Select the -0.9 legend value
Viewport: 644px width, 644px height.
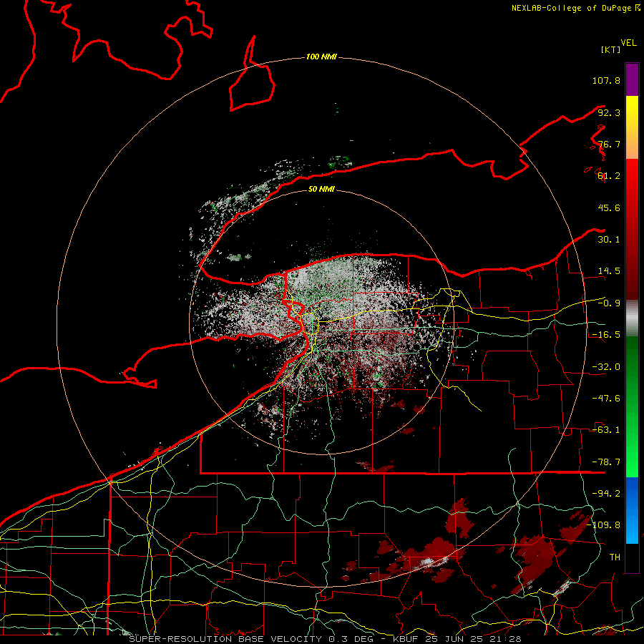click(x=609, y=303)
